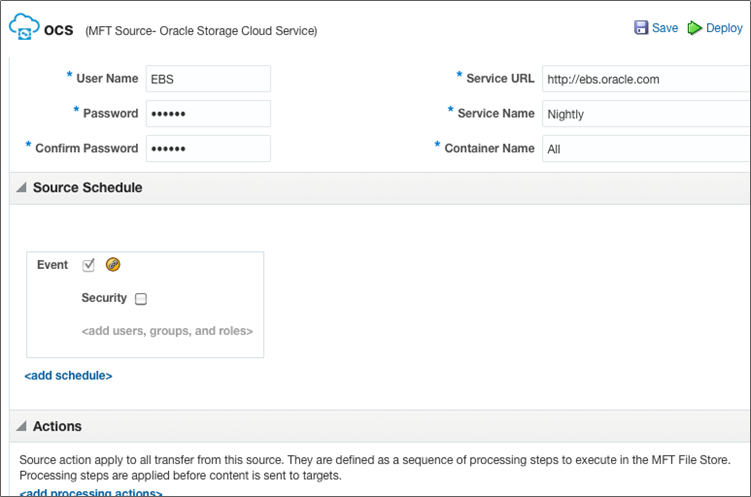Click the Security label text
The height and width of the screenshot is (497, 751).
(104, 298)
